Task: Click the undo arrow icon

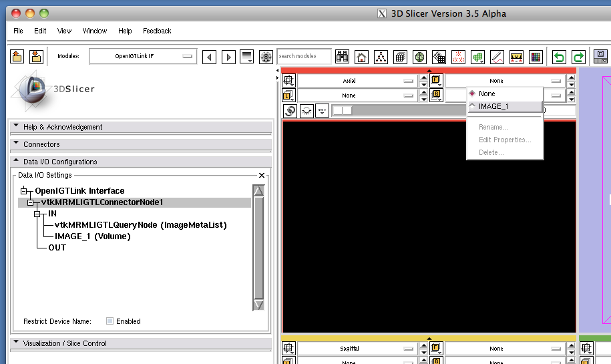Action: (559, 57)
